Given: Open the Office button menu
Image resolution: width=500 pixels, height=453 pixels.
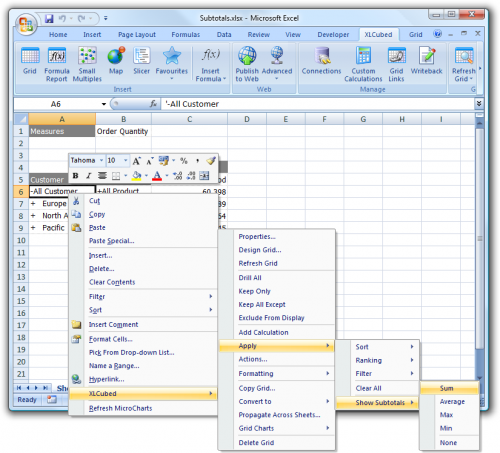Looking at the screenshot, I should pos(26,24).
